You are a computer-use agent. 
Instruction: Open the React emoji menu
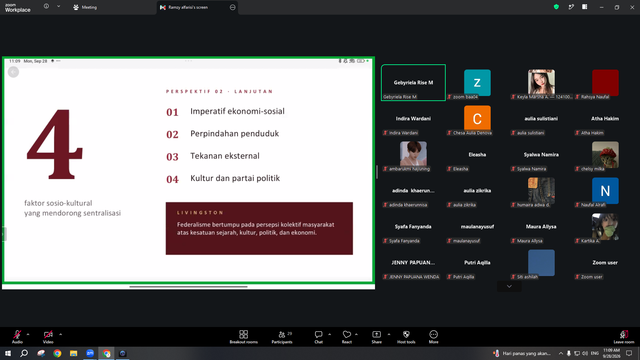347,337
